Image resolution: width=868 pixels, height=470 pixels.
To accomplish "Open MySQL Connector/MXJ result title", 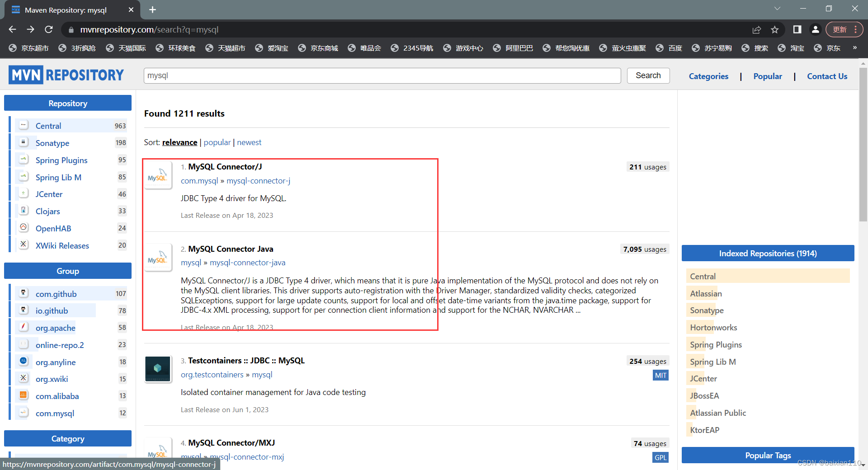I will tap(231, 443).
